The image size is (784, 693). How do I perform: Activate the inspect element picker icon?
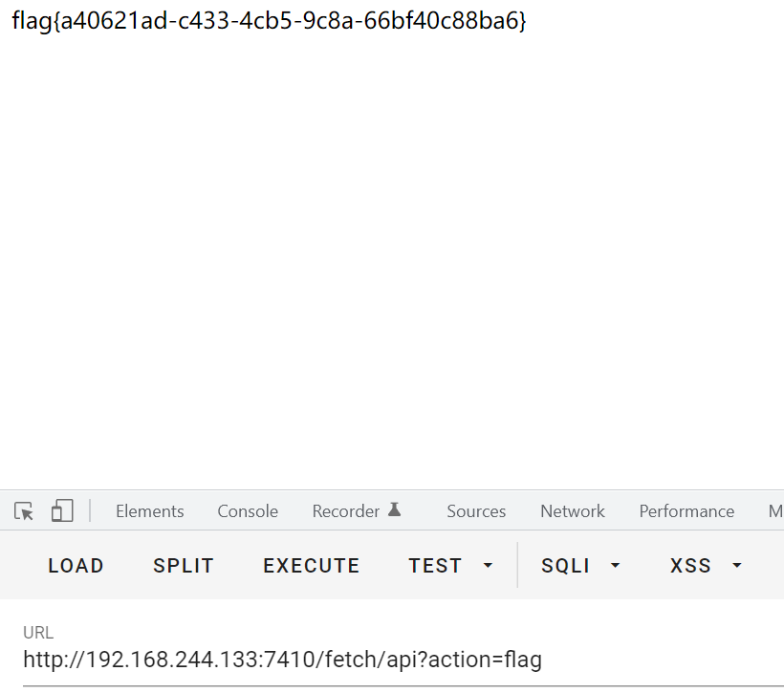click(24, 511)
